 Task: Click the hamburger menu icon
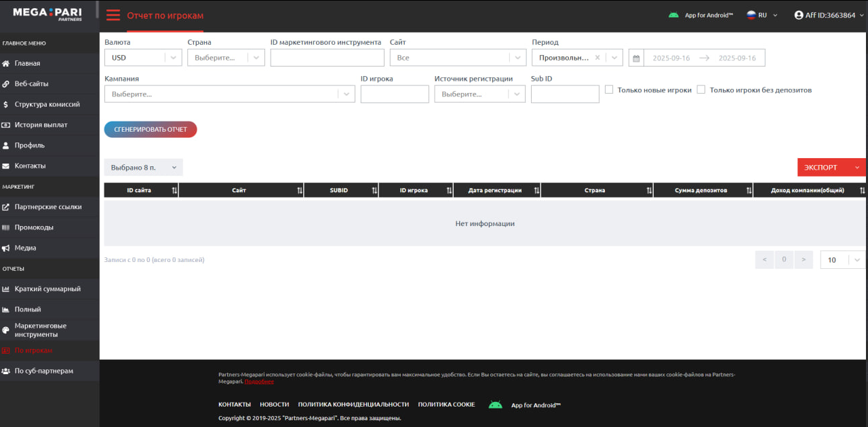coord(113,16)
